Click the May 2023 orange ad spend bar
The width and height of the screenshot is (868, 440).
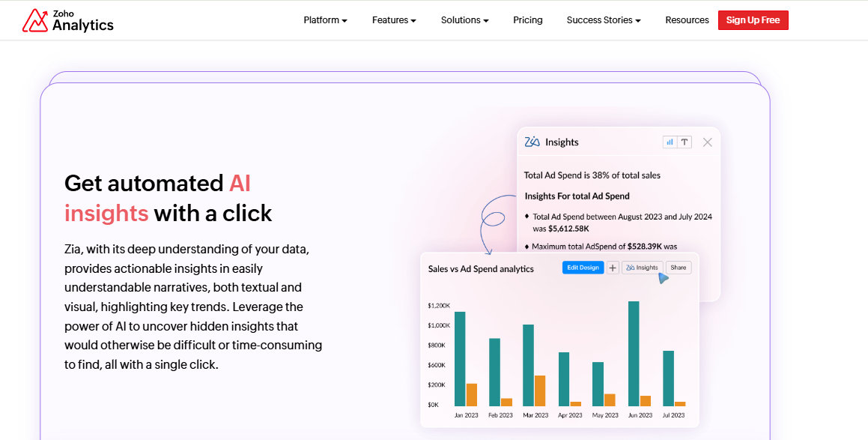tap(610, 400)
